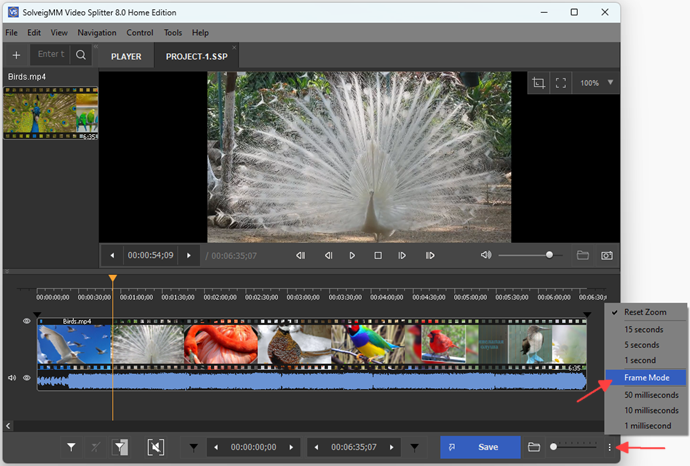
Task: Toggle audio track visibility eye
Action: coord(27,378)
